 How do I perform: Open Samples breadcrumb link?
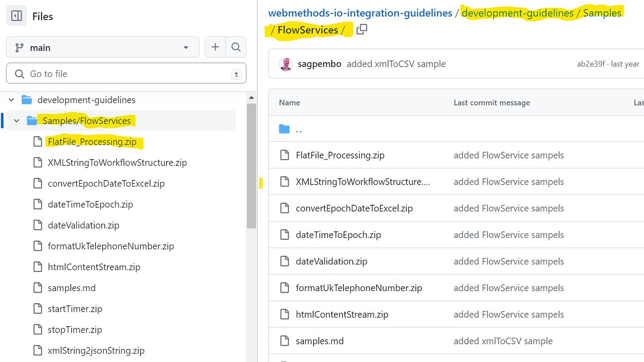pyautogui.click(x=602, y=13)
